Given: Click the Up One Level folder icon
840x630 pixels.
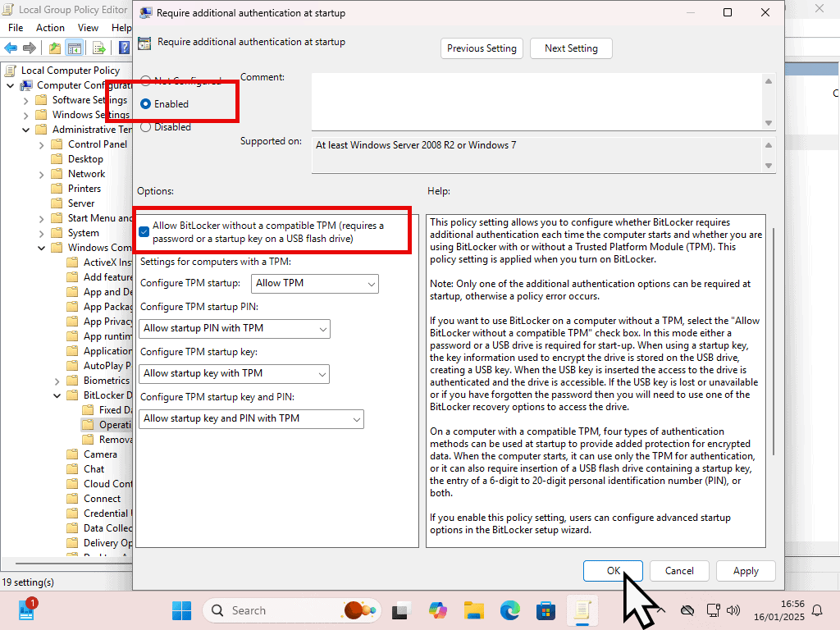Looking at the screenshot, I should [54, 48].
